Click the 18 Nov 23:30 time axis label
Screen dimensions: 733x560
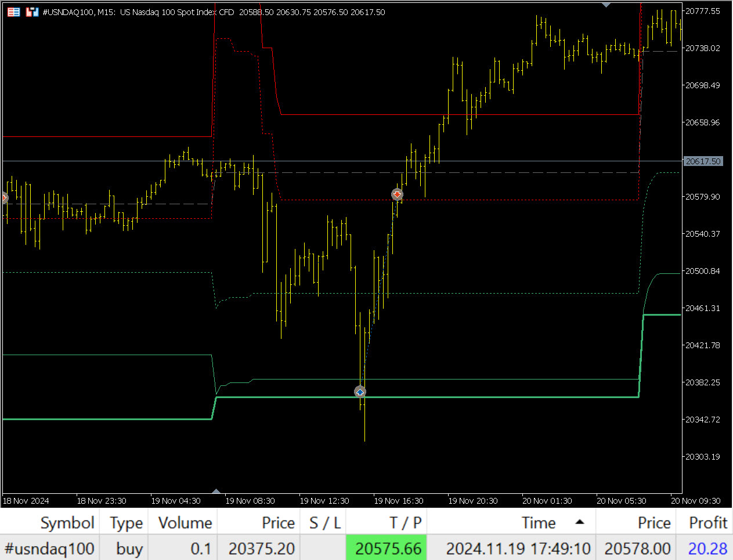point(102,501)
